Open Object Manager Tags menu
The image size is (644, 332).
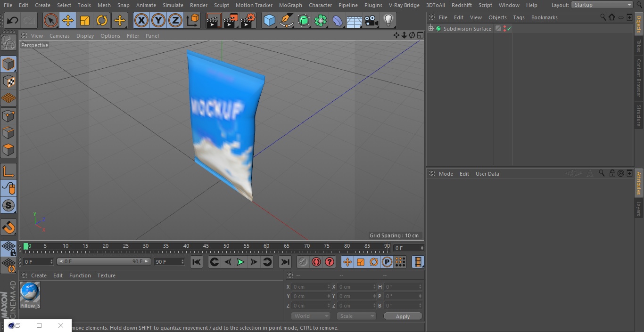(x=519, y=17)
